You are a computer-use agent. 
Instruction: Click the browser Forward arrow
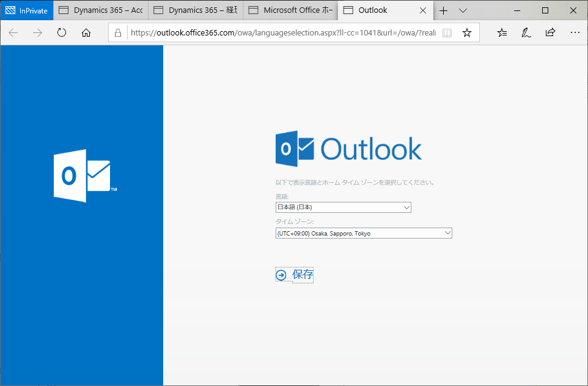(37, 32)
